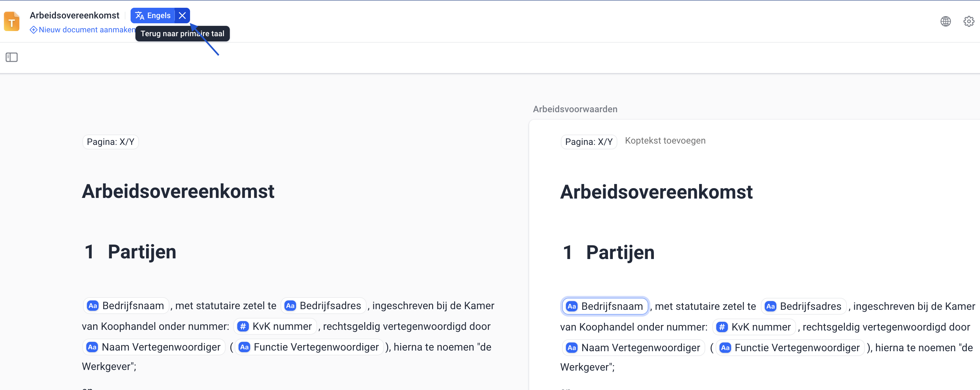Viewport: 980px width, 390px height.
Task: Select Functie Vertegenwoordiger field in right document
Action: (x=790, y=348)
